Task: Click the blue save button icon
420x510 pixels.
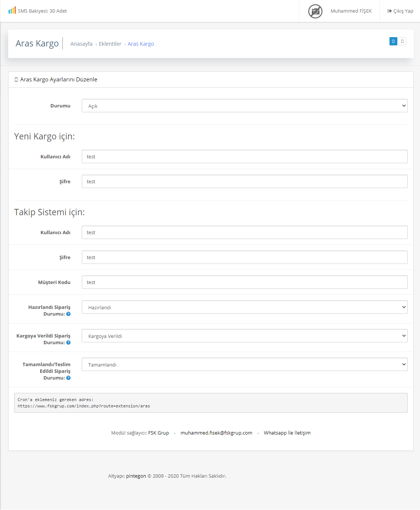Action: tap(393, 41)
